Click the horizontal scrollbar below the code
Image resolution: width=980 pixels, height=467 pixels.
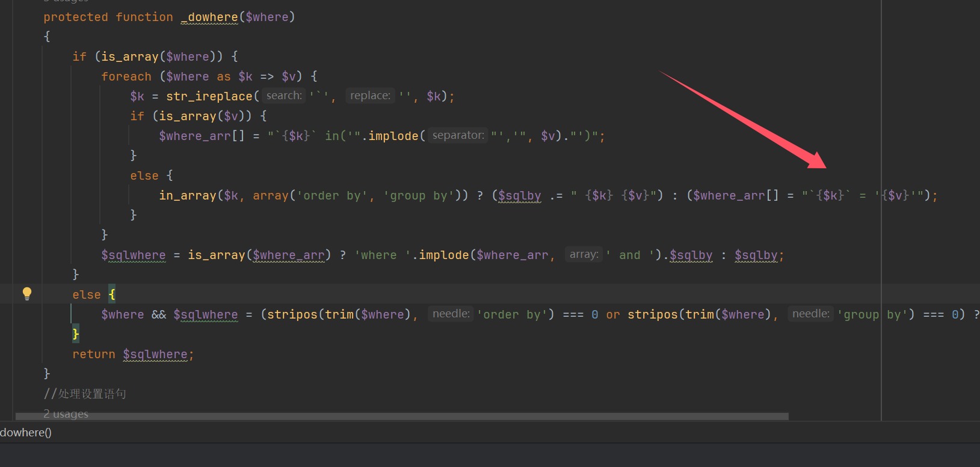(x=401, y=416)
